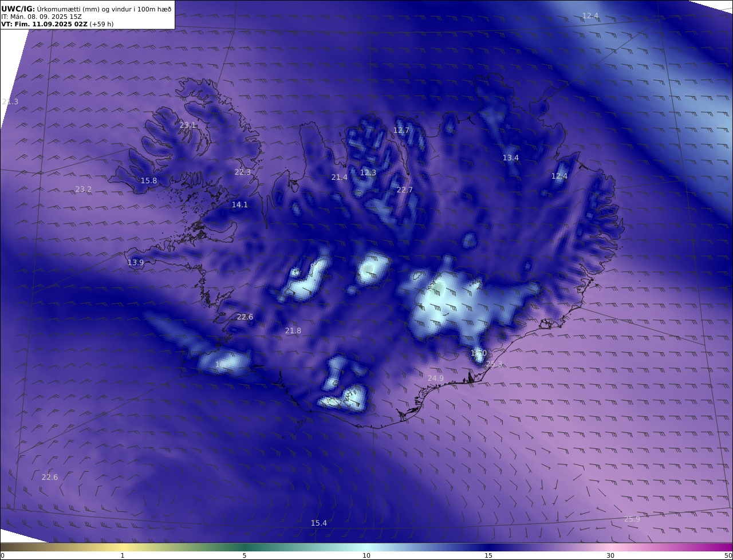Click the 14.1 value label on the map
Image resolution: width=733 pixels, height=560 pixels.
[240, 204]
